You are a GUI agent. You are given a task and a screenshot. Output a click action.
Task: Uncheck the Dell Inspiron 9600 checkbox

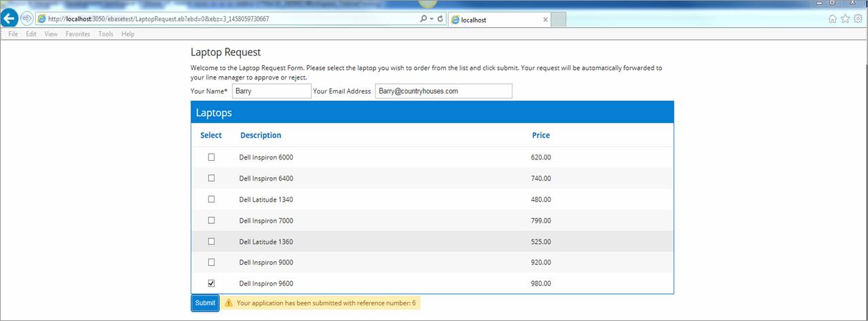click(211, 284)
